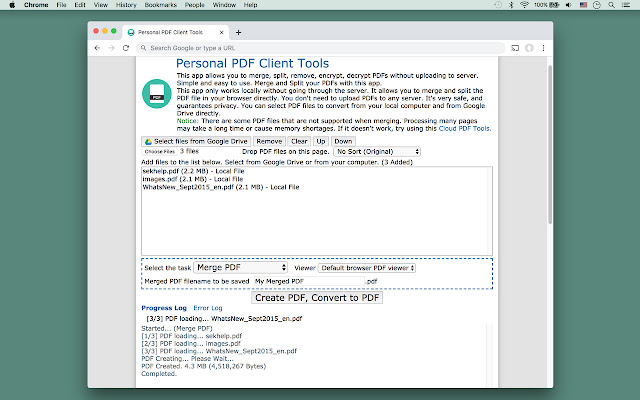Click the address bar search field
The height and width of the screenshot is (400, 640).
point(320,48)
